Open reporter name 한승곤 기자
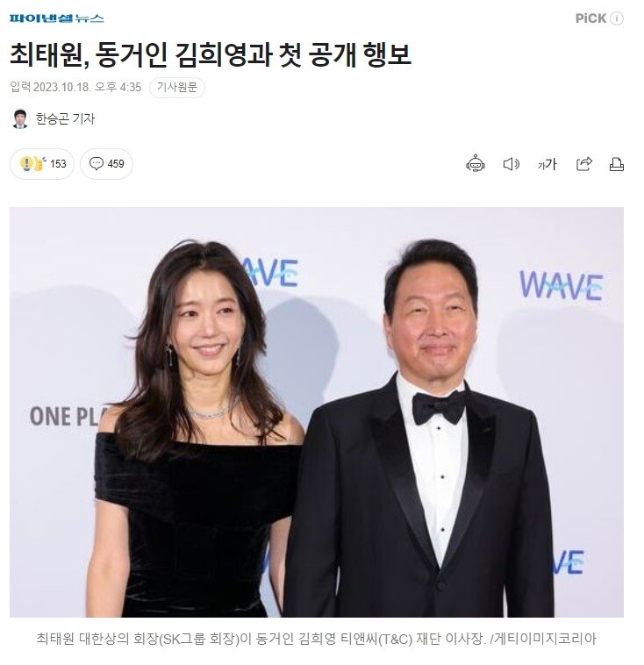This screenshot has width=644, height=665. (x=65, y=118)
